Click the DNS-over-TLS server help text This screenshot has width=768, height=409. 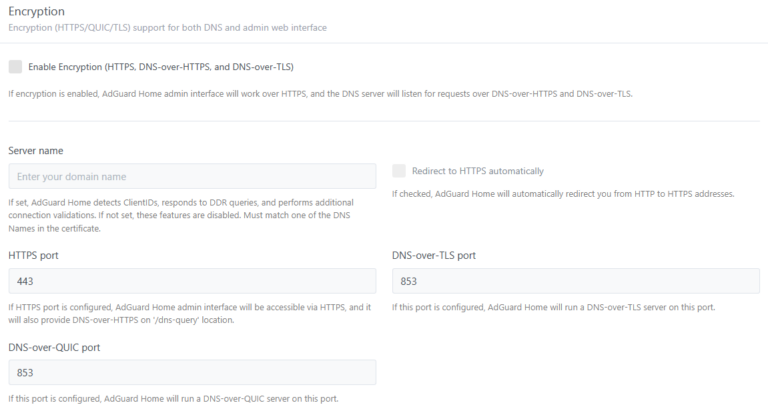tap(554, 306)
